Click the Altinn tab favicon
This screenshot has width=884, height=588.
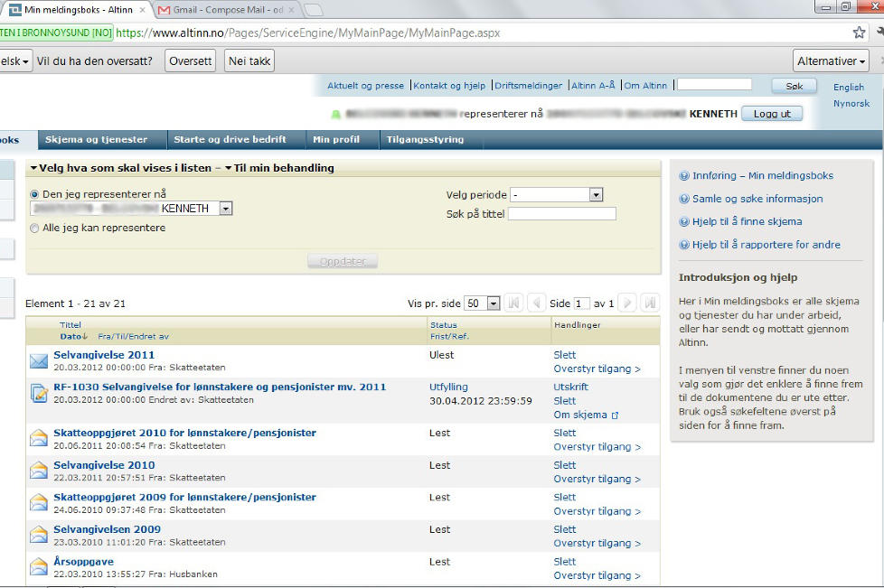coord(15,10)
